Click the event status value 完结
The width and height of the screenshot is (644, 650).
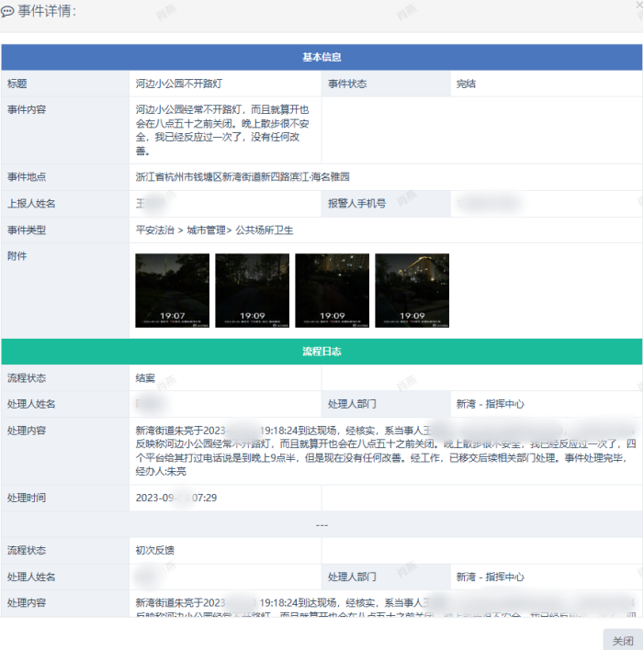click(x=466, y=84)
